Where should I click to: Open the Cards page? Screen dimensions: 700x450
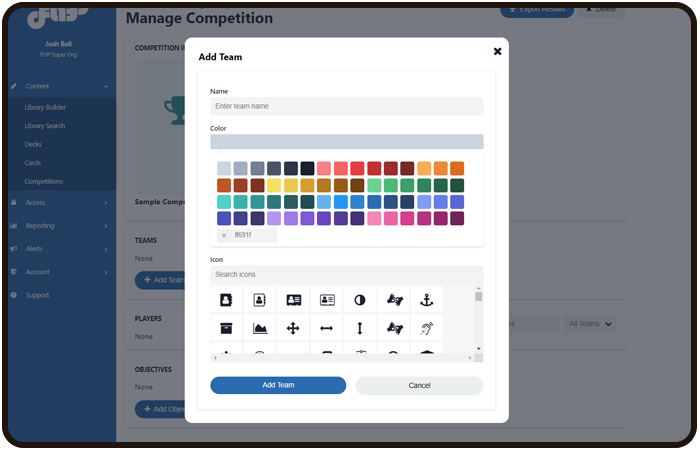click(x=33, y=163)
